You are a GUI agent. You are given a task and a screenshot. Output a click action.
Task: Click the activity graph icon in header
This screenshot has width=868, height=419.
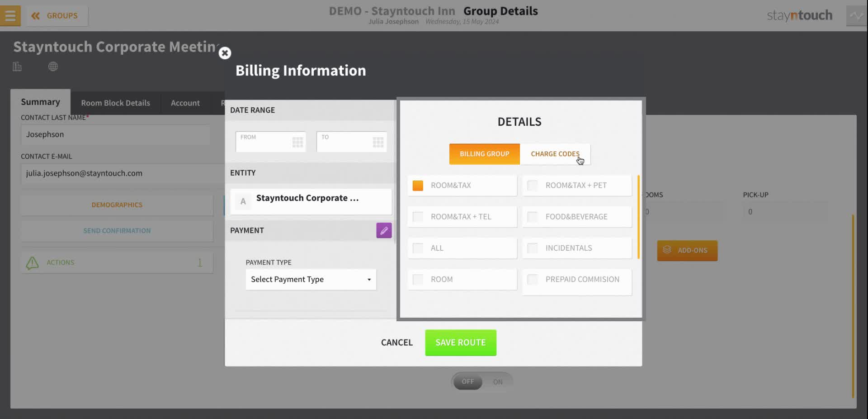[x=856, y=16]
